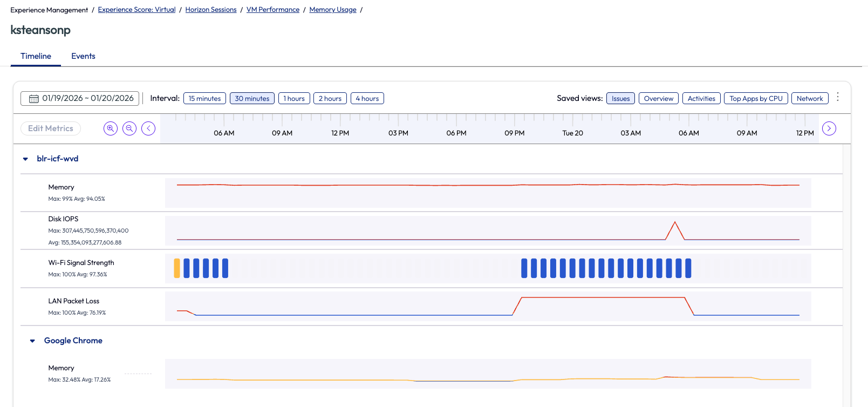
Task: Collapse the Google Chrome section
Action: tap(32, 341)
